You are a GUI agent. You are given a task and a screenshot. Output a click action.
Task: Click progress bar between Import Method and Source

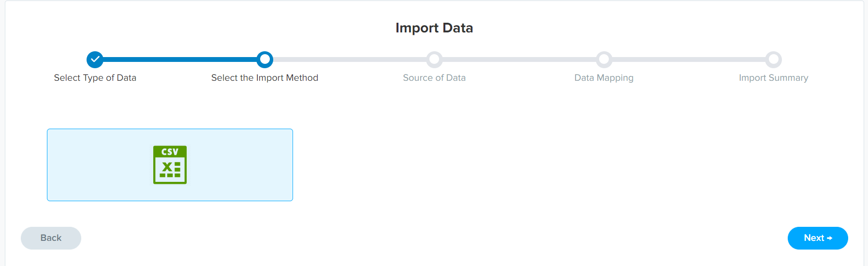click(x=349, y=59)
